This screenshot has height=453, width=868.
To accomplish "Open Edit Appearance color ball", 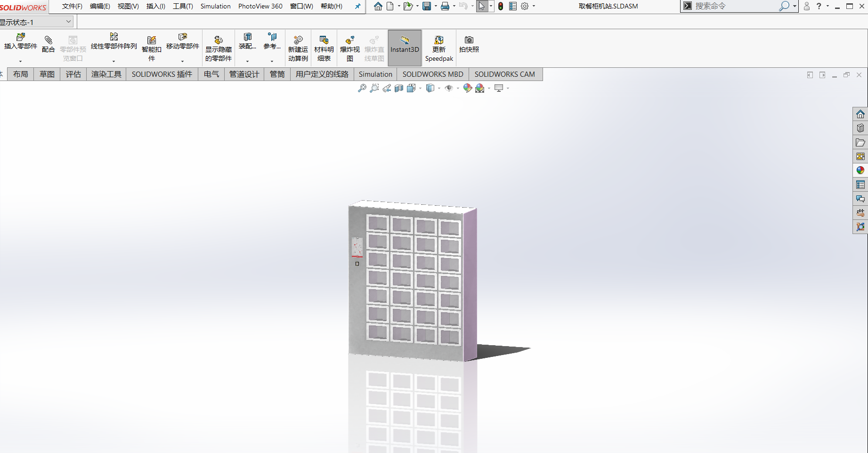I will tap(468, 88).
